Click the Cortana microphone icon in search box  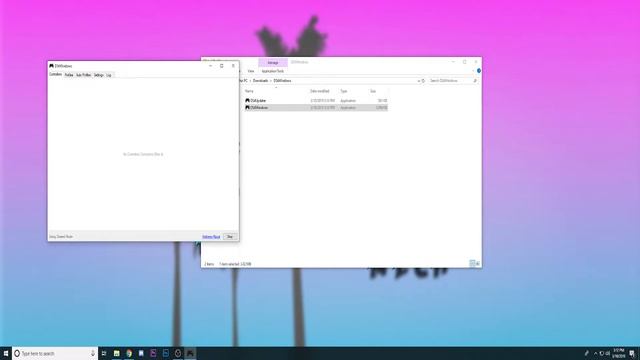click(x=93, y=353)
